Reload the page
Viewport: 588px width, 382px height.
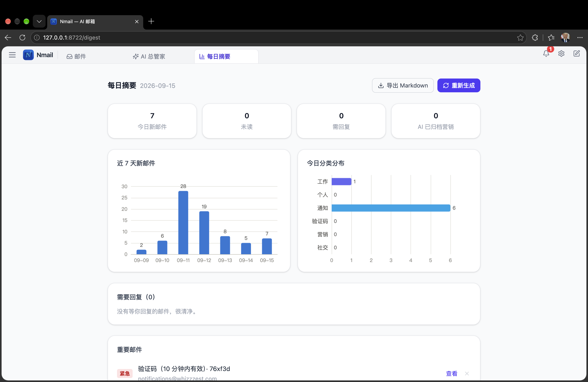(x=22, y=38)
